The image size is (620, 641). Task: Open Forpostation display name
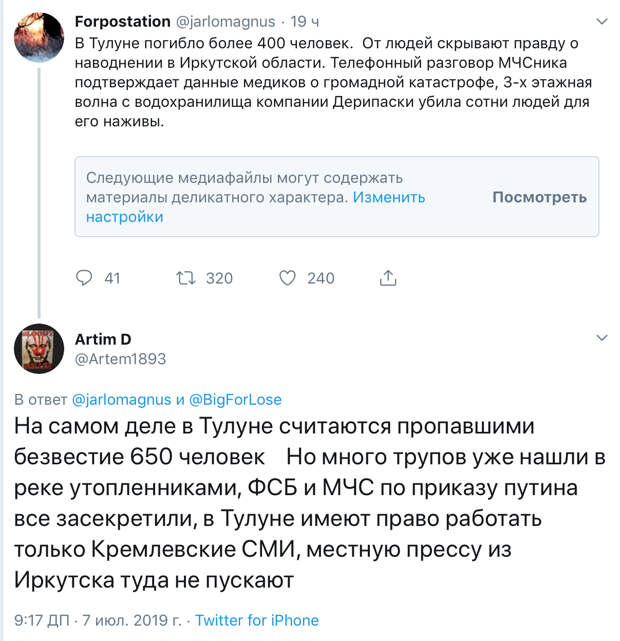click(123, 21)
